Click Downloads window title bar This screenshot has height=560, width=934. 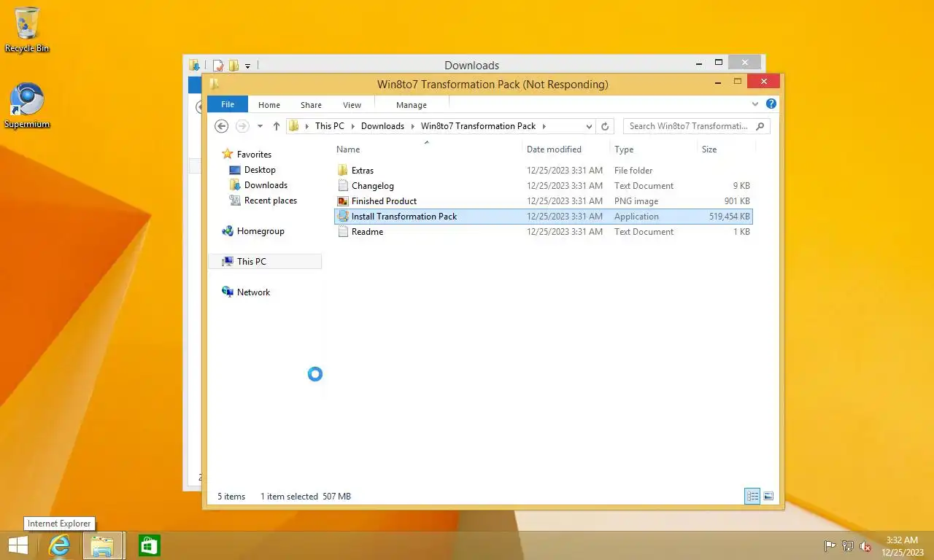click(471, 65)
